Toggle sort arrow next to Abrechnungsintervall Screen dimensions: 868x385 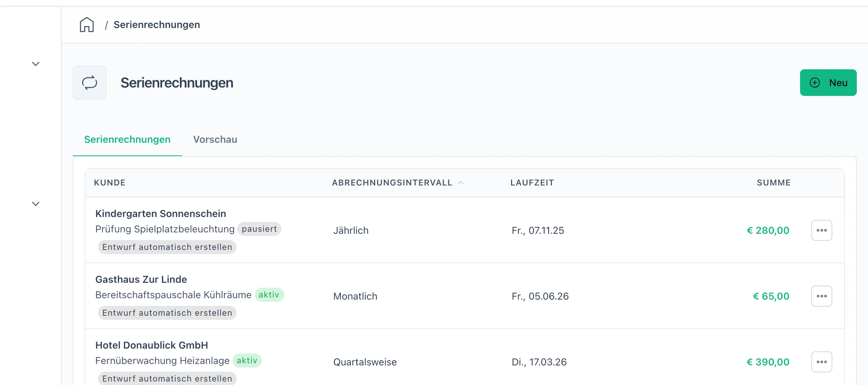pos(461,183)
